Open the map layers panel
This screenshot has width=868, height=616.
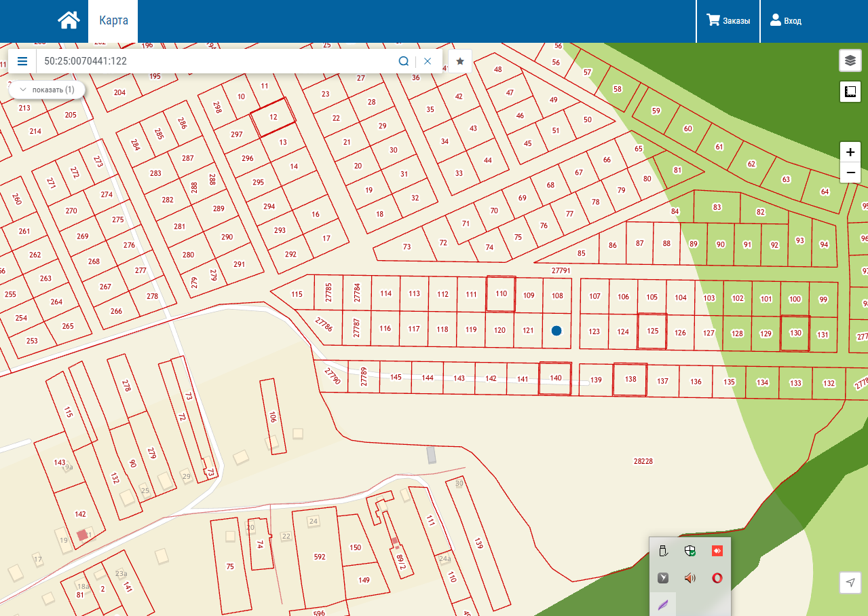point(850,60)
